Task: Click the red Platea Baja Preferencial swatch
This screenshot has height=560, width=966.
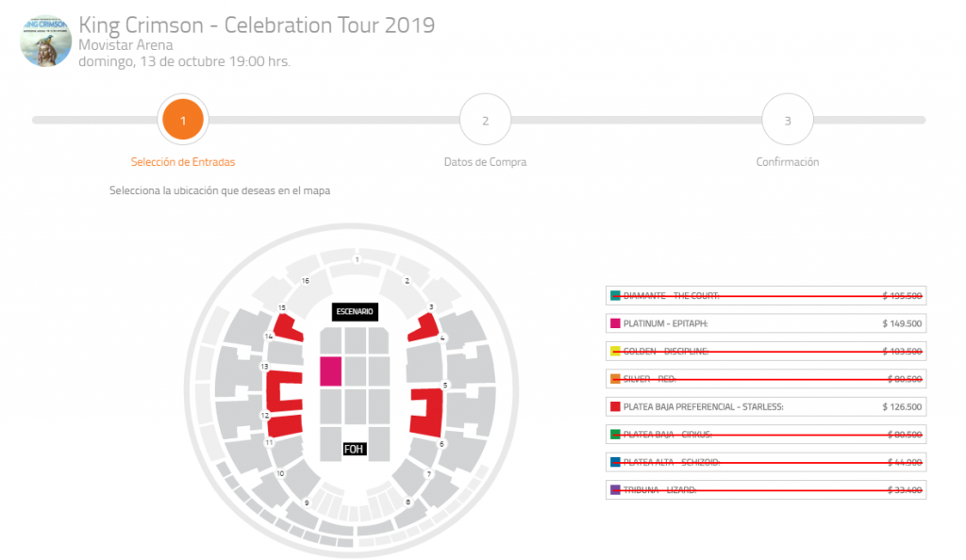Action: (616, 407)
